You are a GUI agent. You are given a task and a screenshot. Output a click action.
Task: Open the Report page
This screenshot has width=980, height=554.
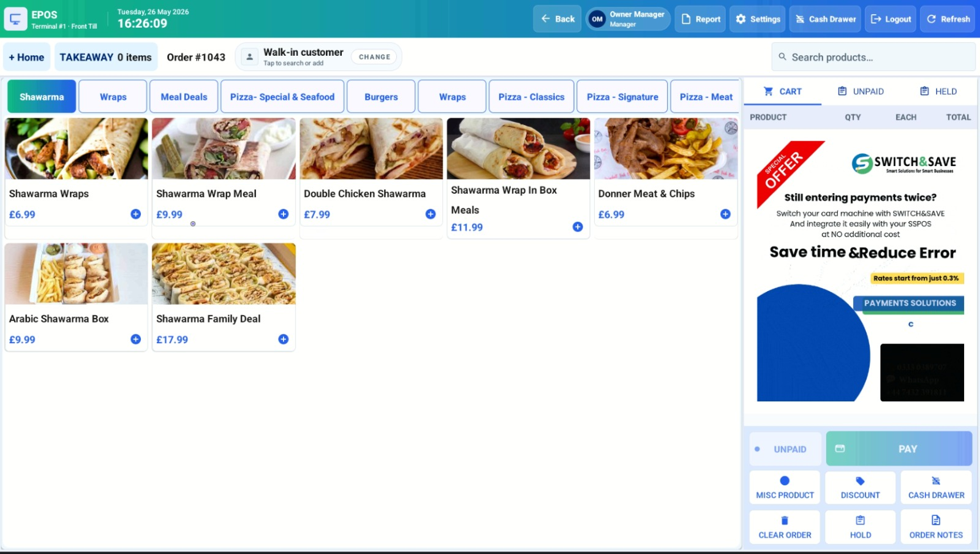pos(700,19)
